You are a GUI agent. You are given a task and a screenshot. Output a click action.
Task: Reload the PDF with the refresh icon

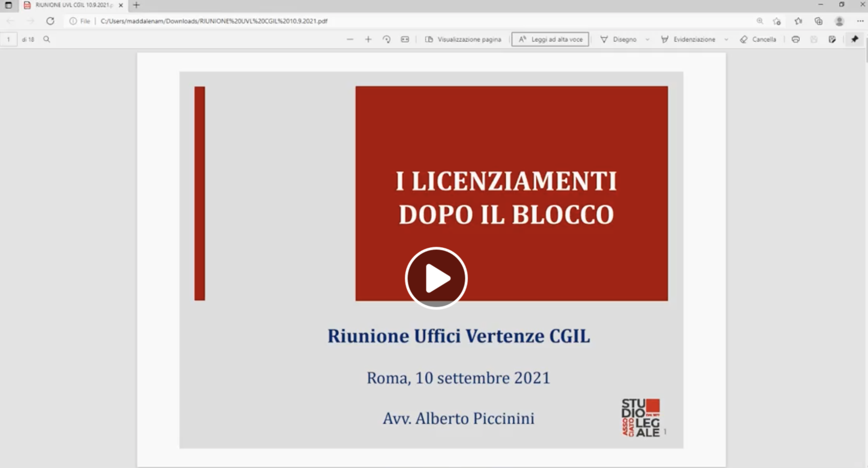click(x=50, y=21)
